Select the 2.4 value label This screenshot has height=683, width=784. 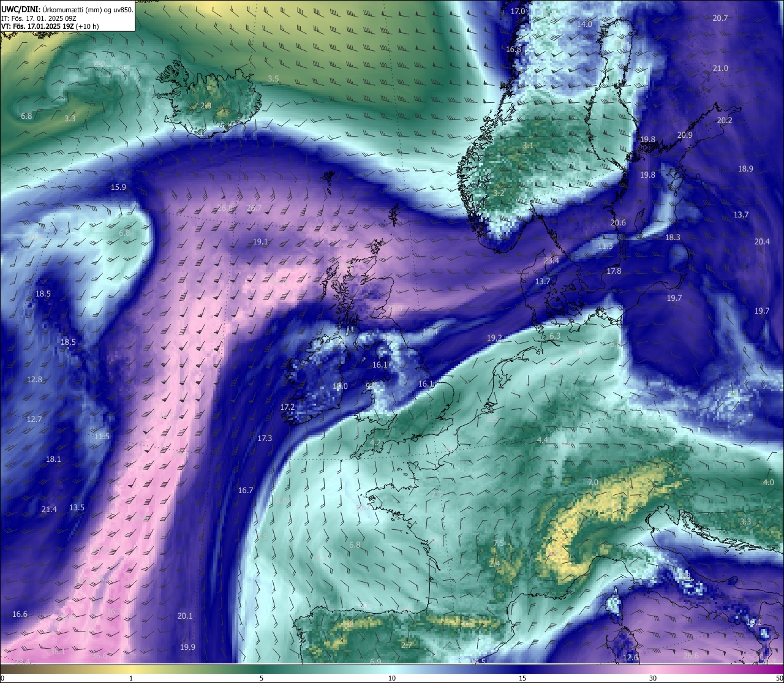(494, 564)
